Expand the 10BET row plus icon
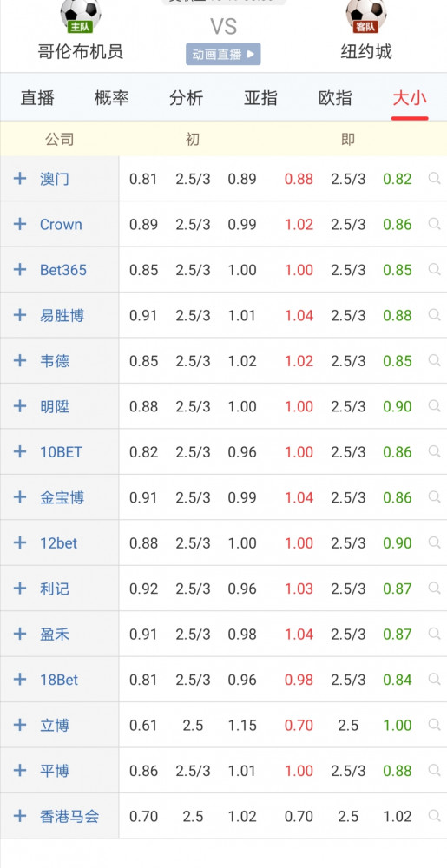The image size is (447, 868). click(20, 451)
